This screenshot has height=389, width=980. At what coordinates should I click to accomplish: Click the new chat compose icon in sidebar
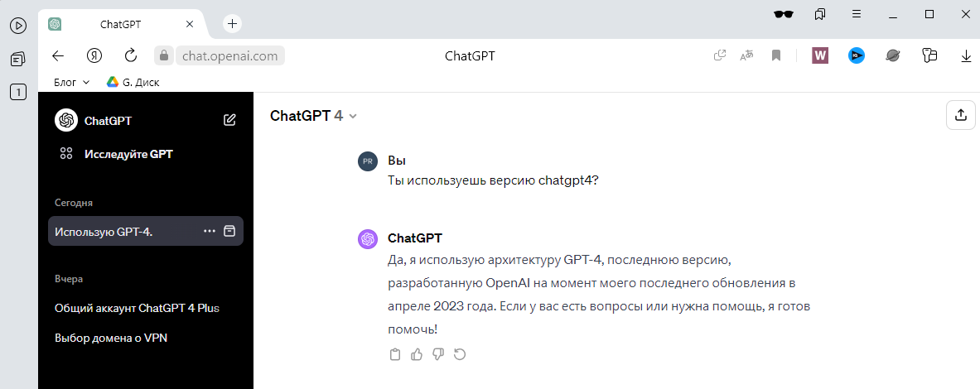tap(229, 120)
